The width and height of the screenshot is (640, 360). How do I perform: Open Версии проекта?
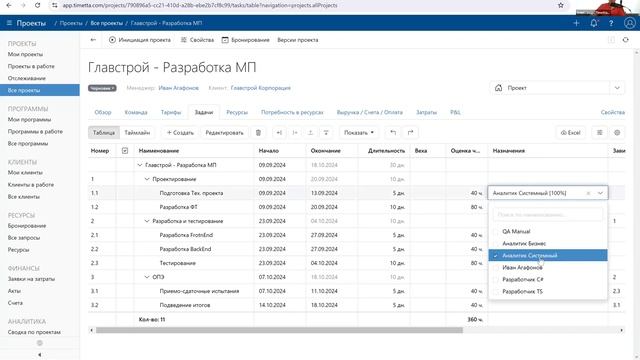[x=298, y=40]
